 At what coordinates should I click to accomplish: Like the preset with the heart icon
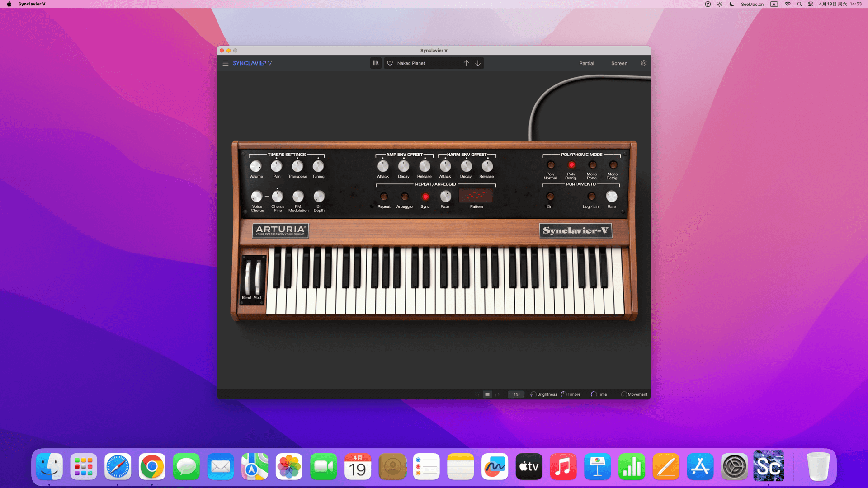click(x=390, y=63)
